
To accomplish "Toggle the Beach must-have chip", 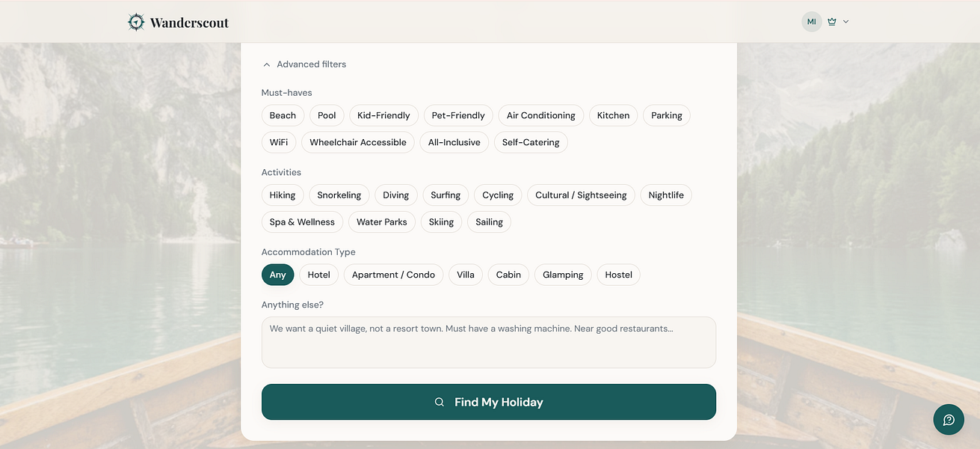I will tap(283, 115).
